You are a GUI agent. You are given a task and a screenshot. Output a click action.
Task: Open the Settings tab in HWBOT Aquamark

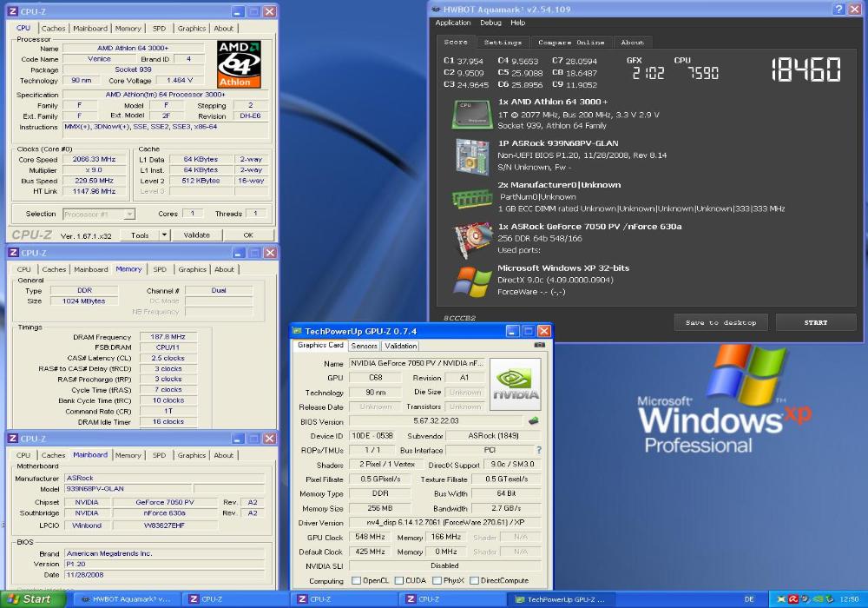(503, 42)
